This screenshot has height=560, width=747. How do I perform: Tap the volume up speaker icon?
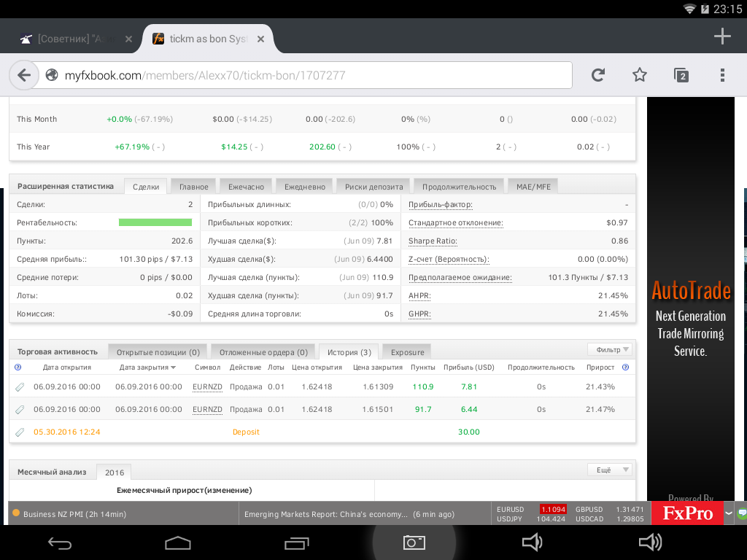click(x=650, y=542)
